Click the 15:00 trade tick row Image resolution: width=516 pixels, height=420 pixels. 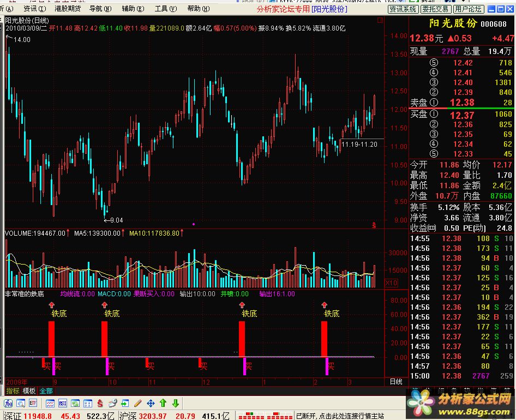pyautogui.click(x=461, y=376)
